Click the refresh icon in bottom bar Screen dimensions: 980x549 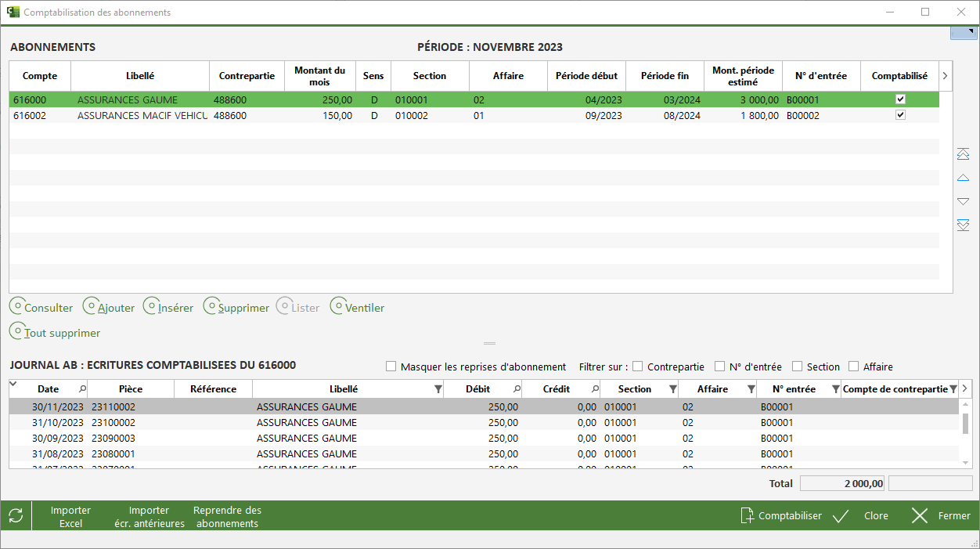16,516
